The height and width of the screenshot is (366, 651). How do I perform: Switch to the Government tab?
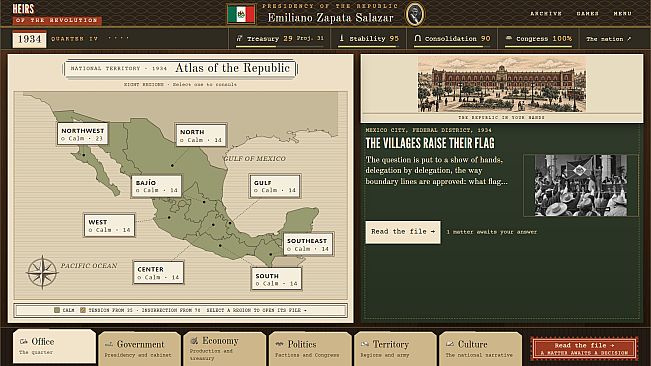coord(140,349)
